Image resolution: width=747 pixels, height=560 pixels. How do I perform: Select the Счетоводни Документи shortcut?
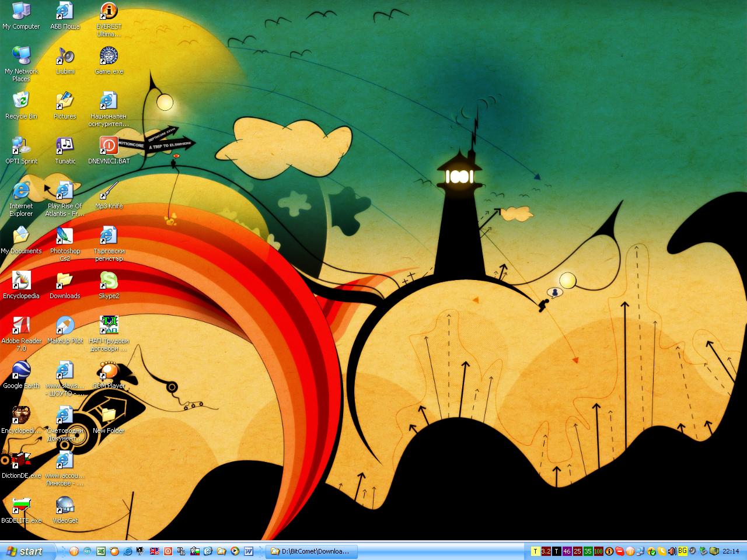pyautogui.click(x=65, y=424)
